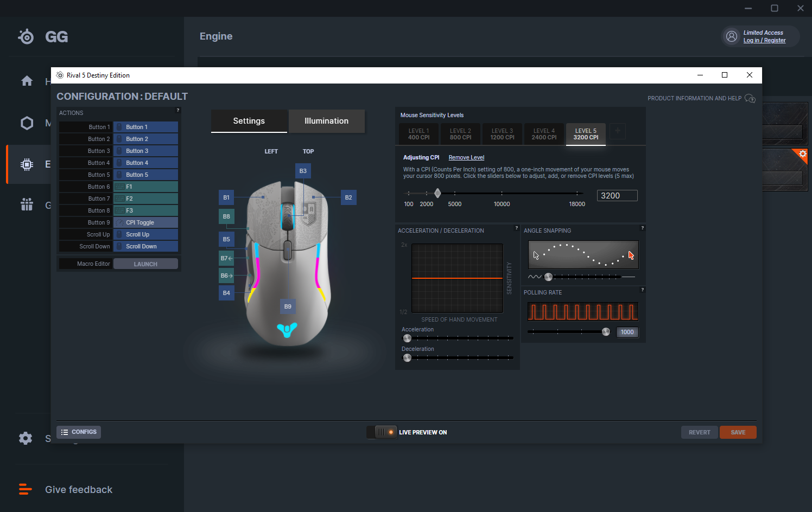Click the SteelSeries GG logo icon
Viewport: 812px width, 512px height.
pyautogui.click(x=26, y=36)
